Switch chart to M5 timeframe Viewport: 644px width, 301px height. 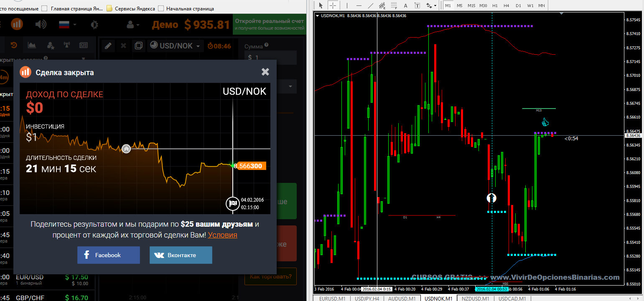[460, 5]
